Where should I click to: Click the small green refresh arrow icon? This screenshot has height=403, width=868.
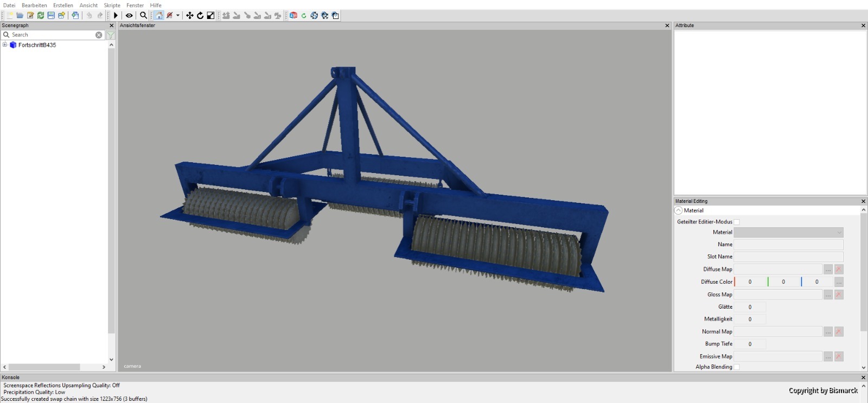point(304,16)
